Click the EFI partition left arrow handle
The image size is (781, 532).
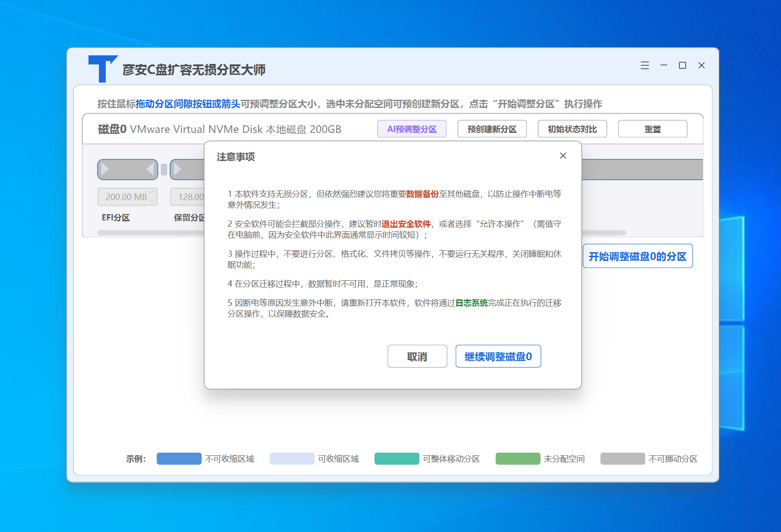coord(105,170)
